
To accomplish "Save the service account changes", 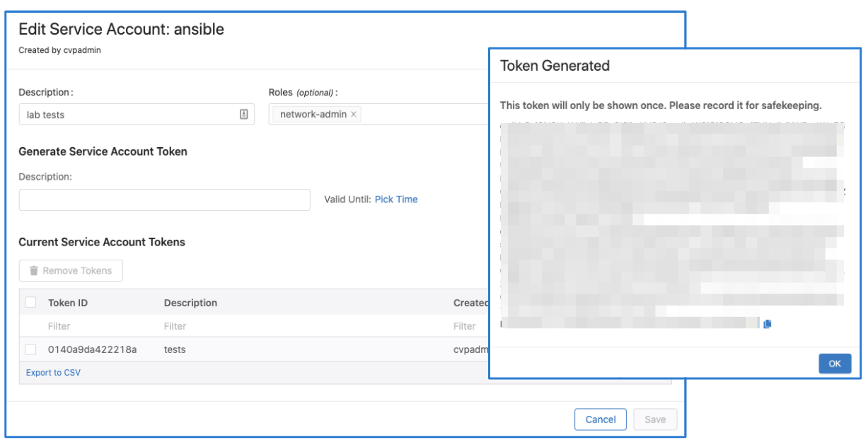I will (654, 419).
